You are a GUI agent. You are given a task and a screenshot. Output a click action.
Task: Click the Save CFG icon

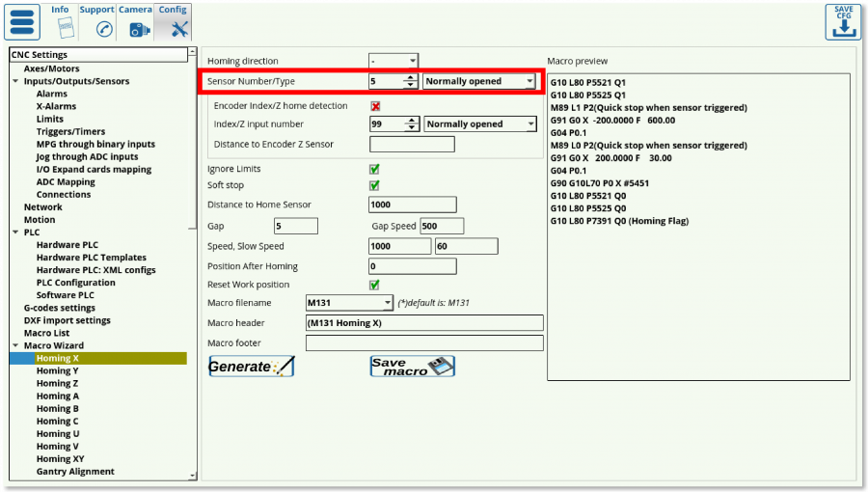pyautogui.click(x=843, y=21)
